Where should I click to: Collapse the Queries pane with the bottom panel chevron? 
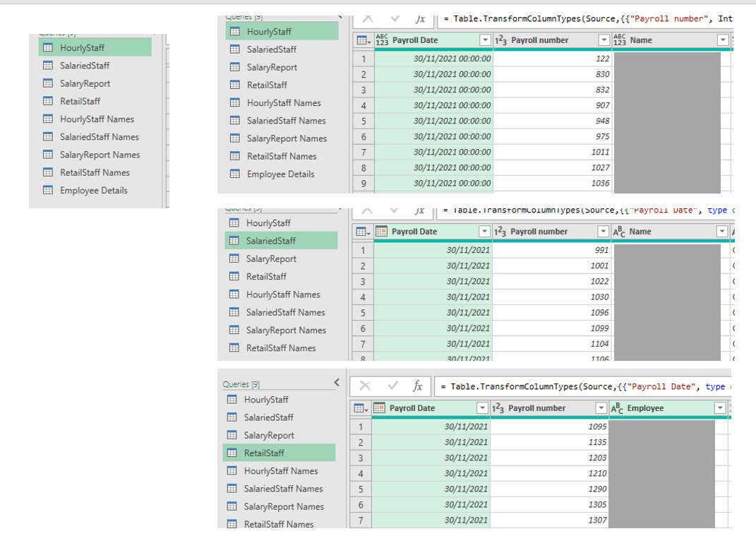click(337, 383)
